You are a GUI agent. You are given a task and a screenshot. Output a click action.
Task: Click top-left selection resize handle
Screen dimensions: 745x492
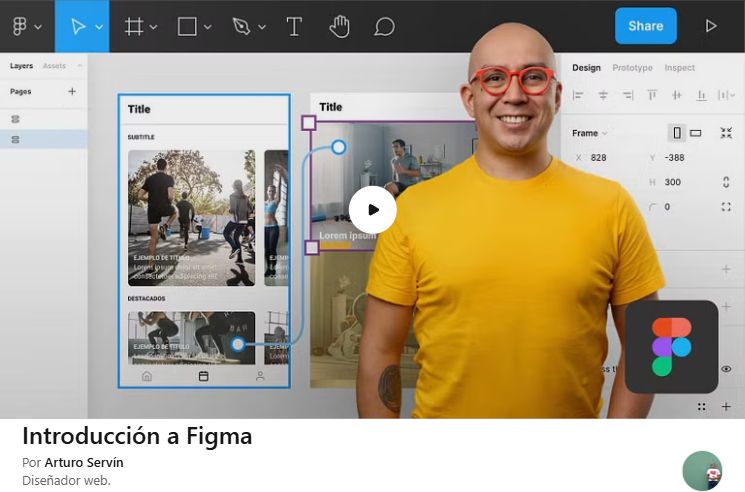click(309, 123)
